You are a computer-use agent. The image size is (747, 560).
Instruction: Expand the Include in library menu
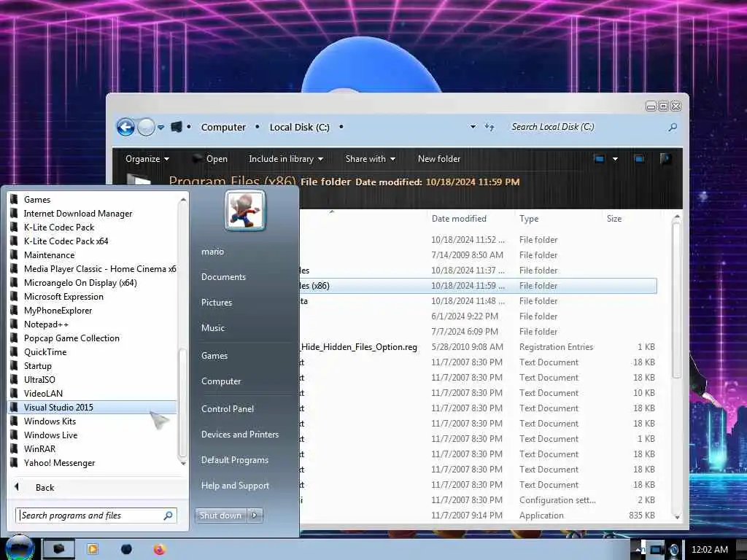[x=286, y=158]
